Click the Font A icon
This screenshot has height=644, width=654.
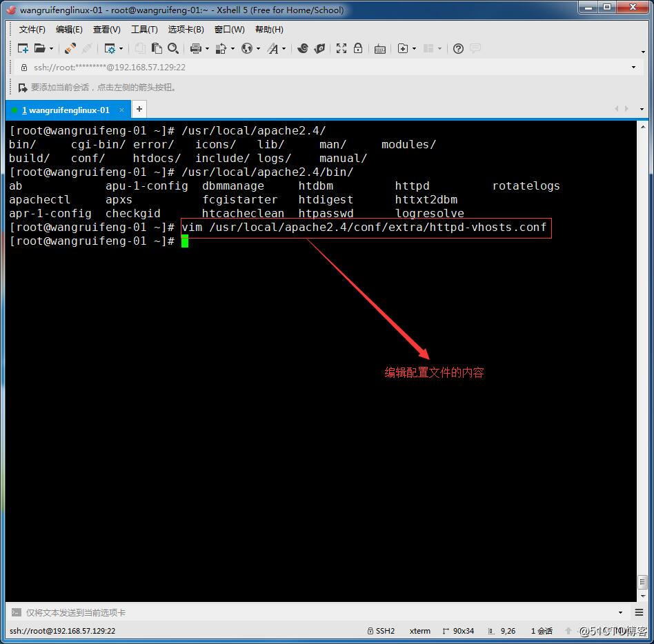pyautogui.click(x=272, y=48)
